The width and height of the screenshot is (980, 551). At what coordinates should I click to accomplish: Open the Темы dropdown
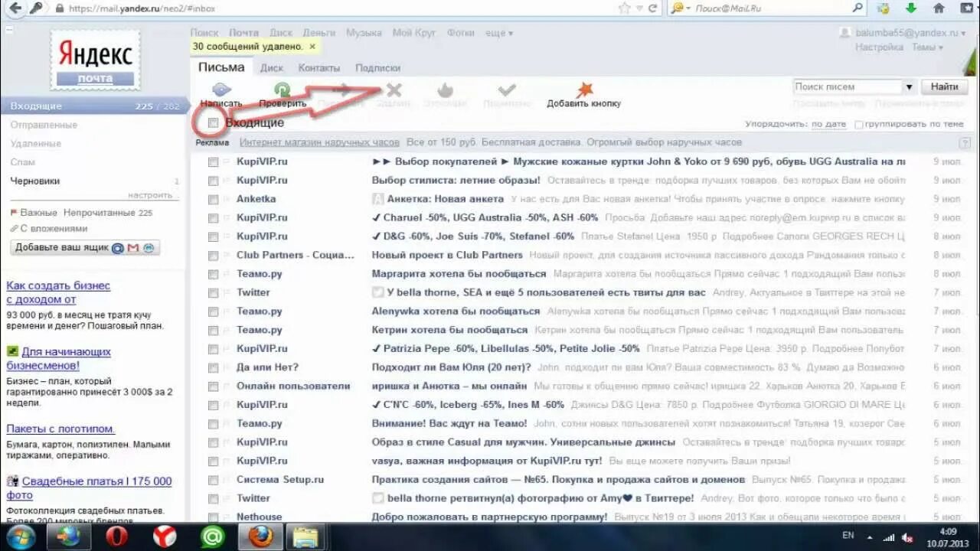pos(926,47)
